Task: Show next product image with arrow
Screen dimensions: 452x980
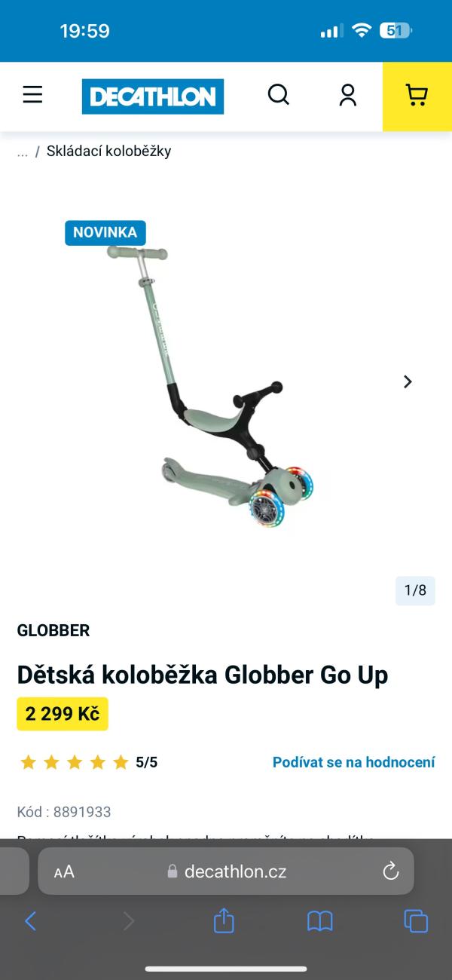Action: click(x=408, y=381)
